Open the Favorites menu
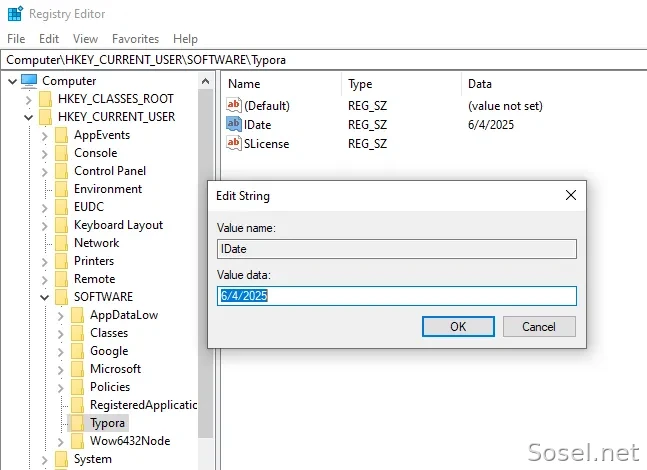Viewport: 647px width, 470px height. pyautogui.click(x=135, y=39)
